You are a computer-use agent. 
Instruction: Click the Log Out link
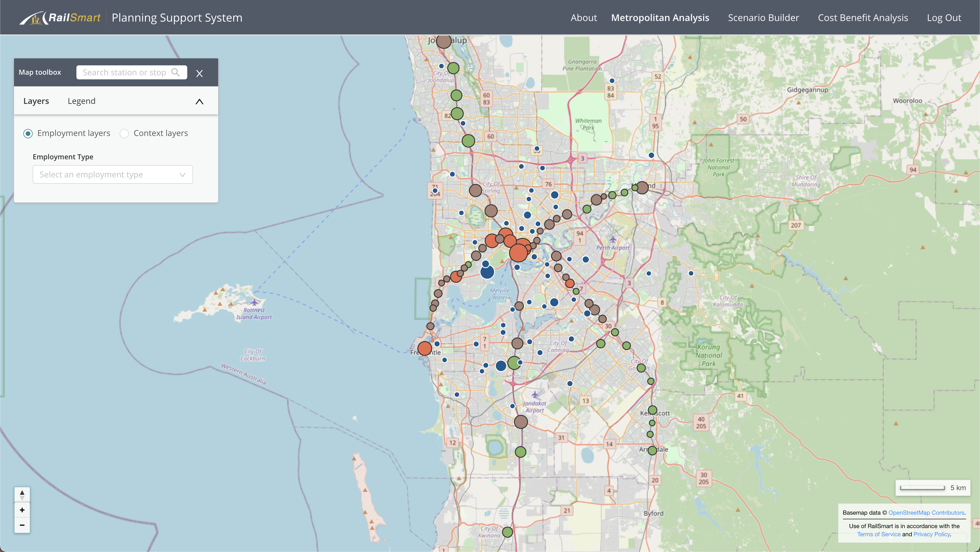click(x=944, y=18)
